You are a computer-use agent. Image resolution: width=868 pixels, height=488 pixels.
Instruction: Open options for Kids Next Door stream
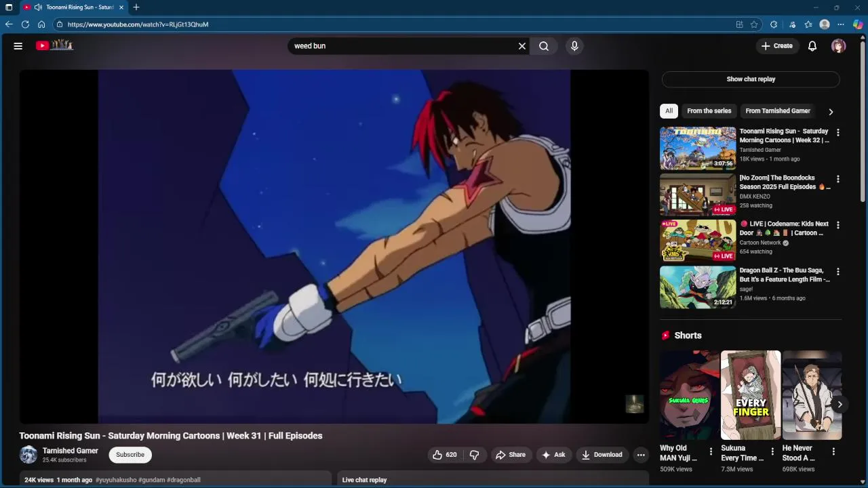(x=838, y=225)
